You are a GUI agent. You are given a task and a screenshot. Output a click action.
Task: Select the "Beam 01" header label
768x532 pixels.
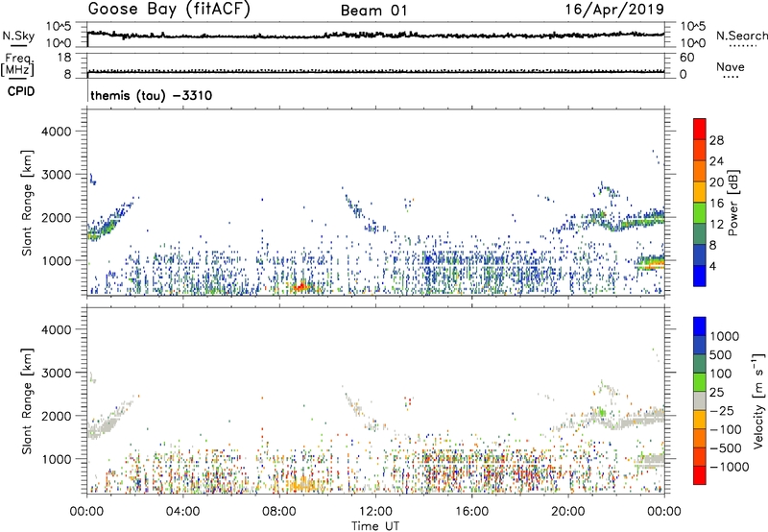[x=373, y=11]
